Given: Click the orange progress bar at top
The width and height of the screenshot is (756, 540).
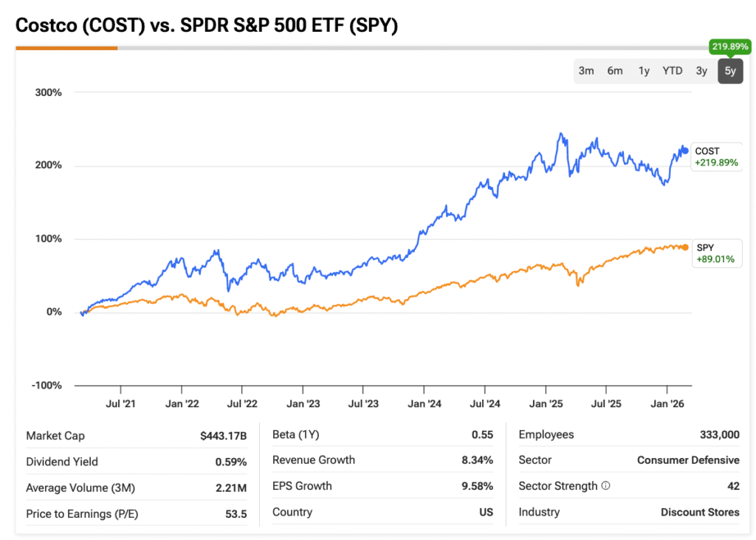Looking at the screenshot, I should (66, 48).
